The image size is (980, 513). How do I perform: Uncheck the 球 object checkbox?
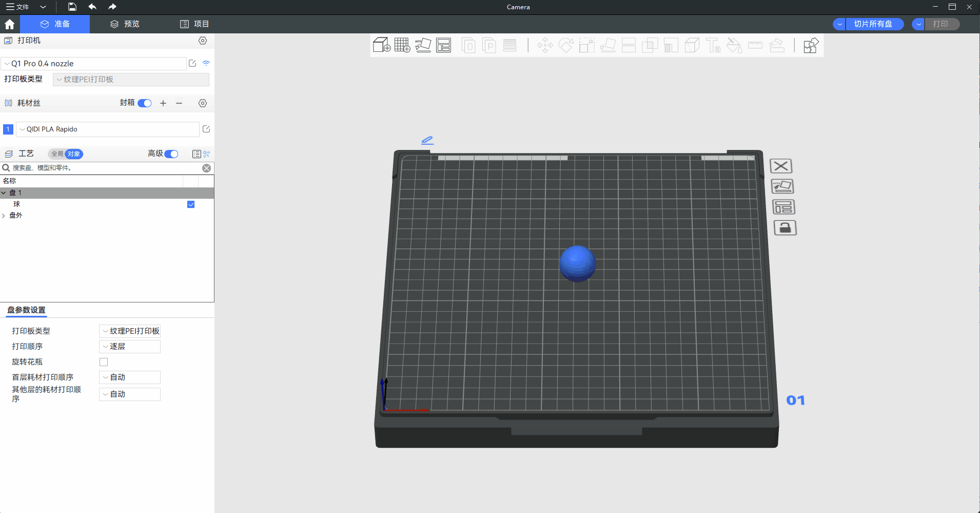pos(191,204)
